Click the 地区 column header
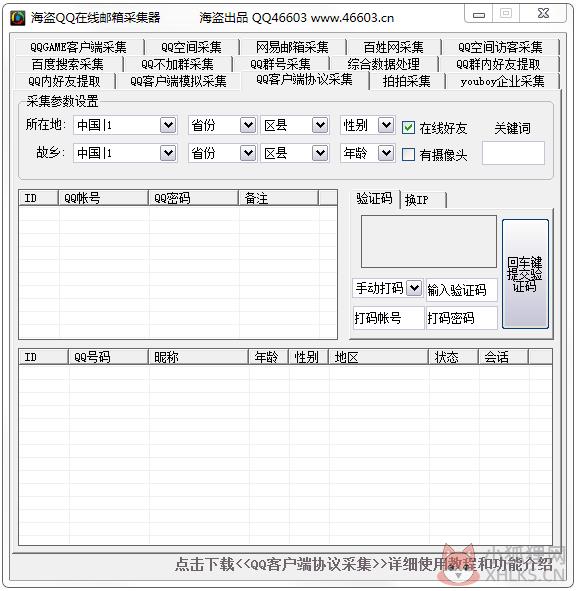This screenshot has width=576, height=591. tap(379, 357)
